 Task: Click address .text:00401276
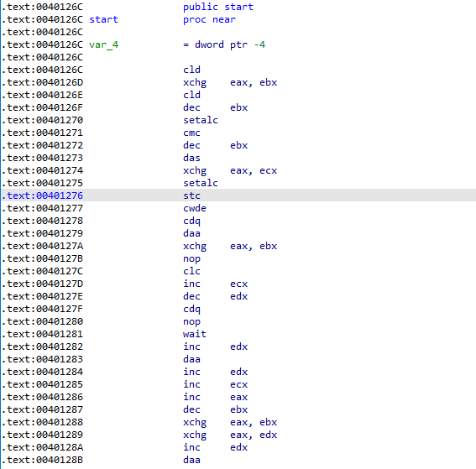click(43, 195)
